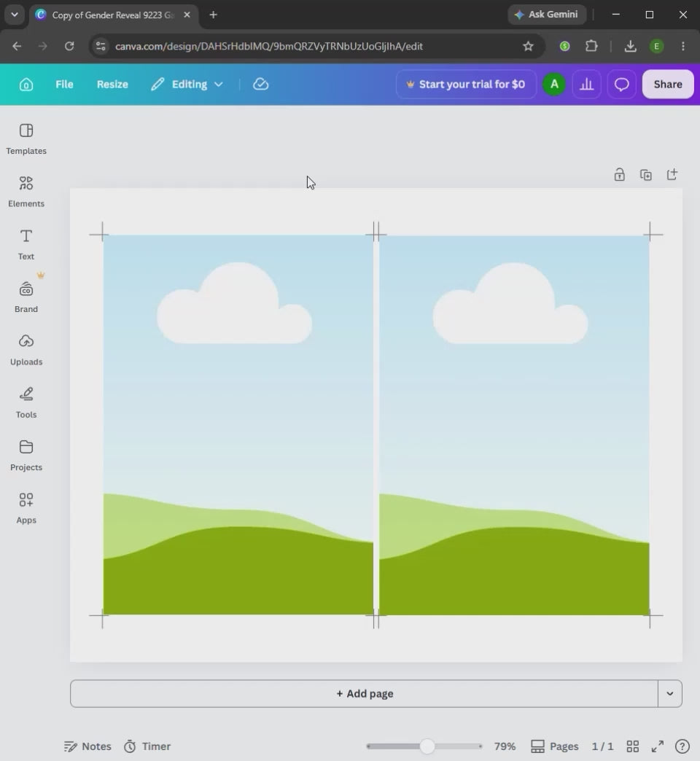Open the Brand kit panel
Viewport: 700px width, 761px height.
click(x=26, y=297)
